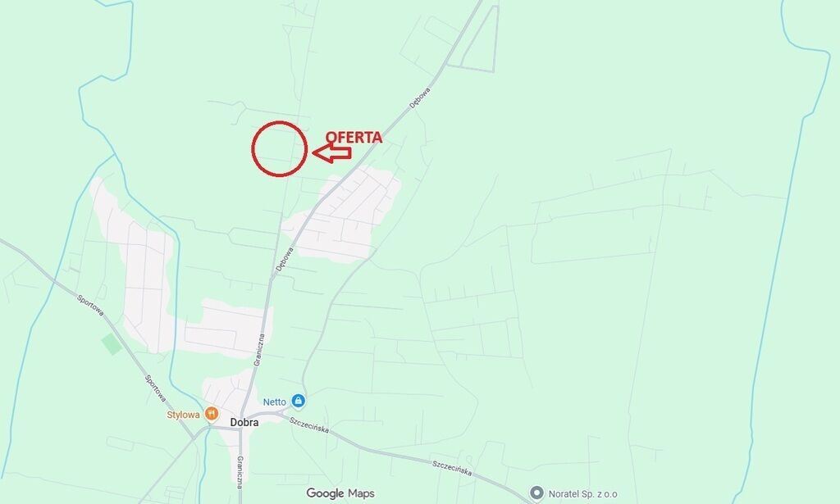This screenshot has height=504, width=840.
Task: Click the Szczecińska label near Netto
Action: pos(309,425)
